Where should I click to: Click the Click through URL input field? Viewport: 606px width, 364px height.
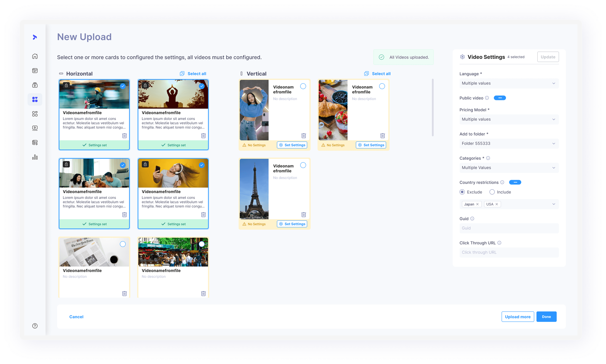509,252
